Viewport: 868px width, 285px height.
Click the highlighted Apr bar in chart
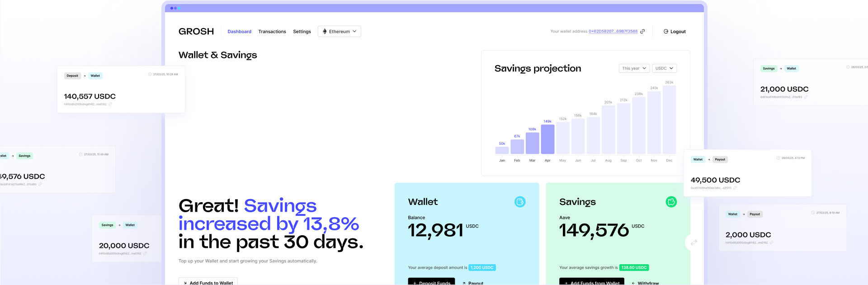coord(547,139)
